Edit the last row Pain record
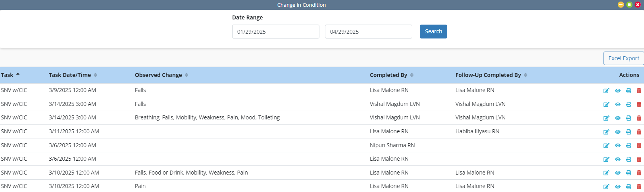 606,187
